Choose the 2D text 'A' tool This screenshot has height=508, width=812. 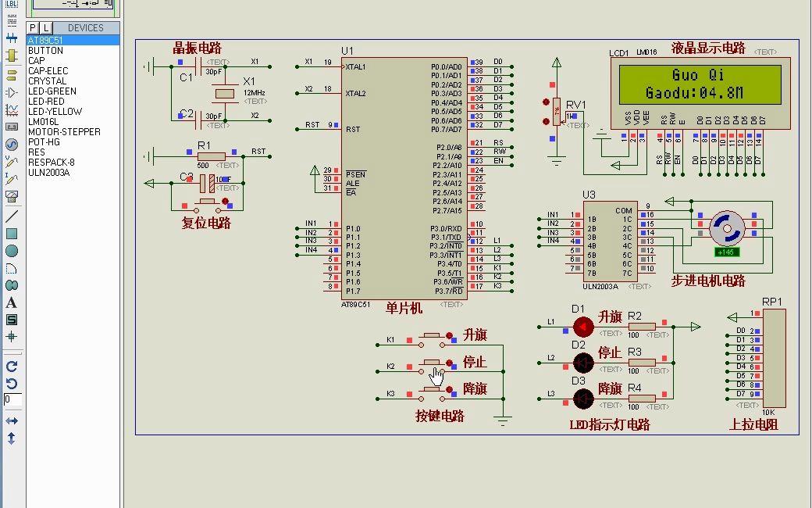pyautogui.click(x=12, y=302)
